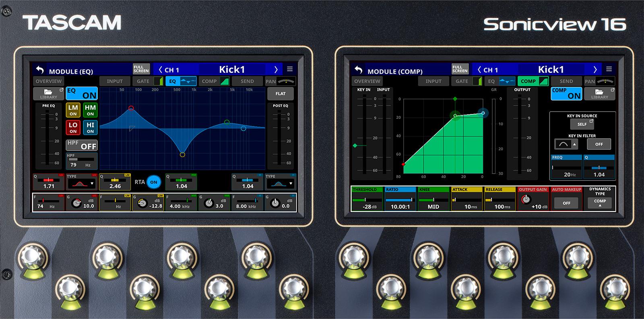This screenshot has height=319, width=644.
Task: Open GATE tab on COMP screen
Action: coord(467,81)
